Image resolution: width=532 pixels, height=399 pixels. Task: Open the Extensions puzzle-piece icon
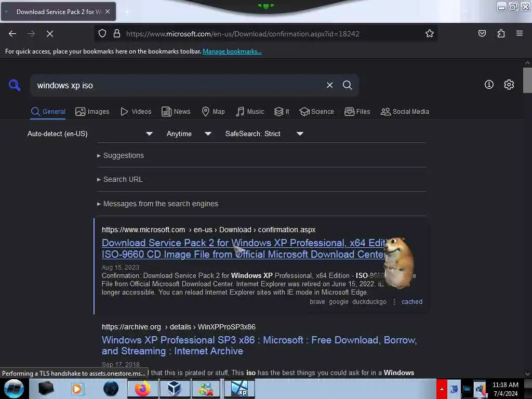[x=501, y=34]
